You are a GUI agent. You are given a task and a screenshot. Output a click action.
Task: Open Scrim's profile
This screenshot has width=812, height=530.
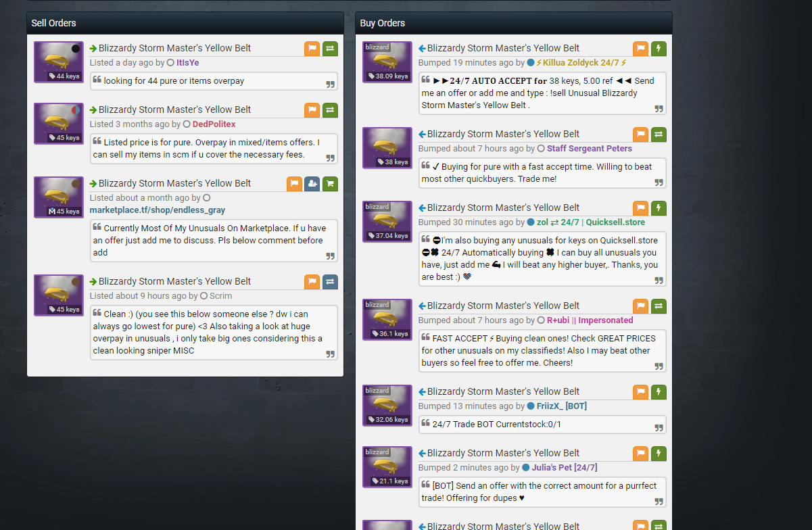click(220, 296)
